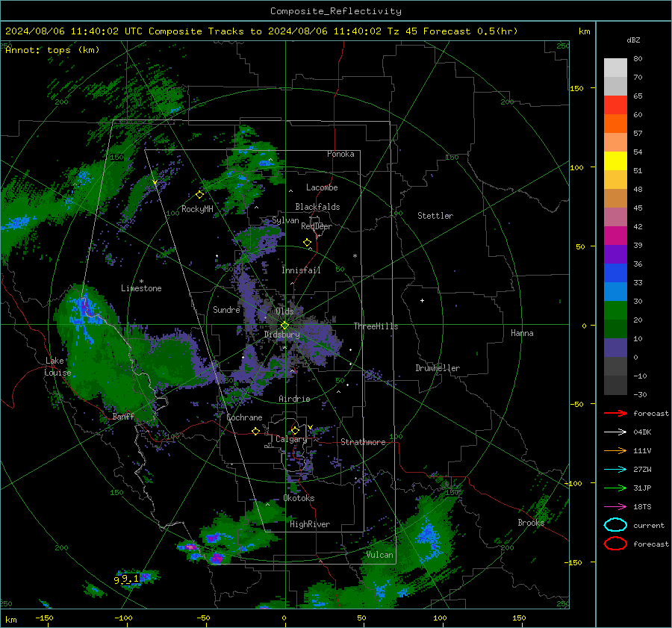The image size is (672, 628).
Task: Click the Banff city label
Action: point(123,416)
